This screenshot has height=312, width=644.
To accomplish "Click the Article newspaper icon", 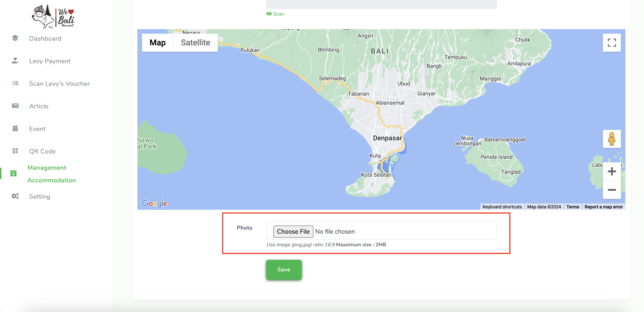I will (x=15, y=106).
